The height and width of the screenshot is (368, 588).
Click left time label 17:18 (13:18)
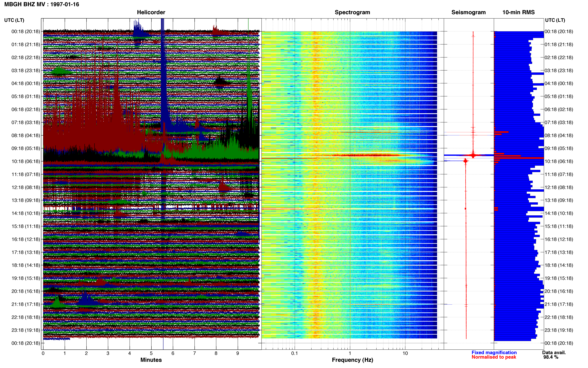(x=26, y=252)
